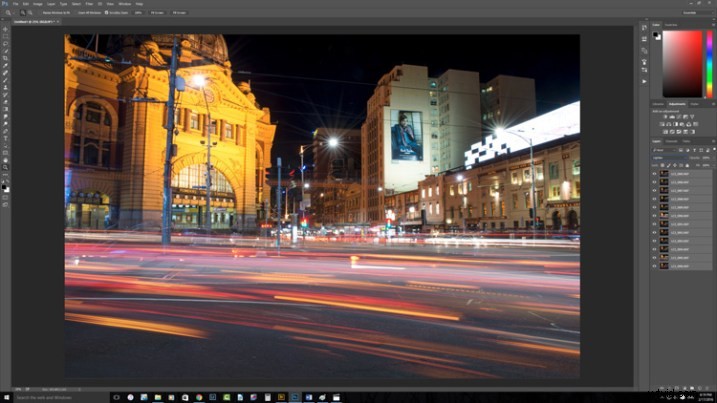Select the Spot Healing Brush tool
Image resolution: width=717 pixels, height=403 pixels.
[x=5, y=73]
